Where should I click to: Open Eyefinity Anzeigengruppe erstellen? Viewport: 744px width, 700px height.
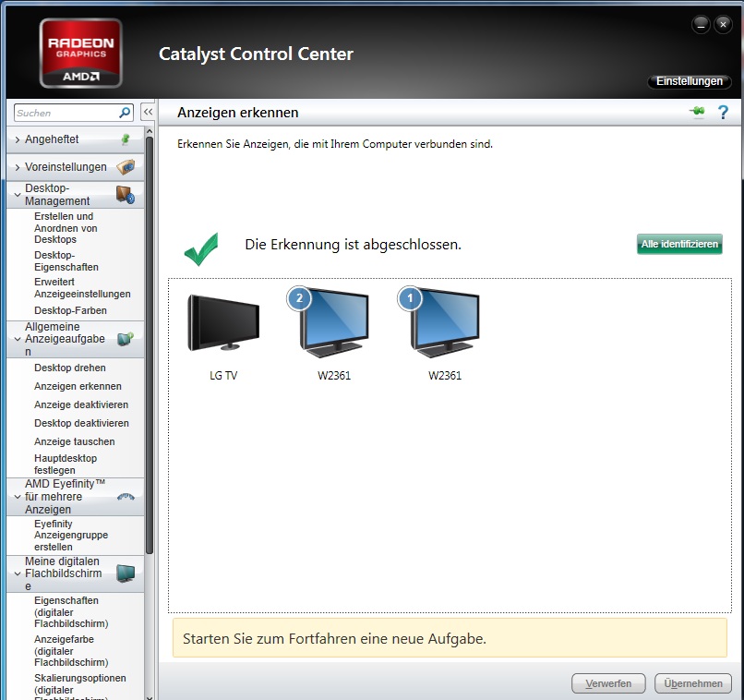tap(71, 535)
